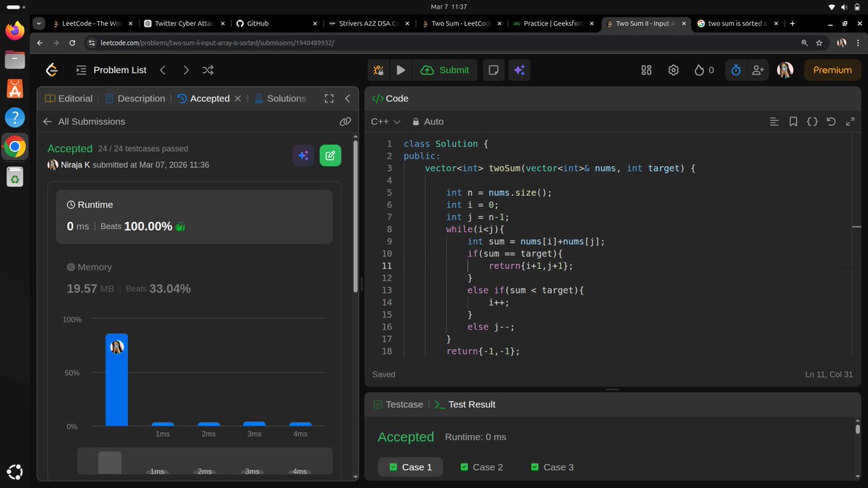The image size is (868, 488).
Task: Select Case 3 test result
Action: 552,467
